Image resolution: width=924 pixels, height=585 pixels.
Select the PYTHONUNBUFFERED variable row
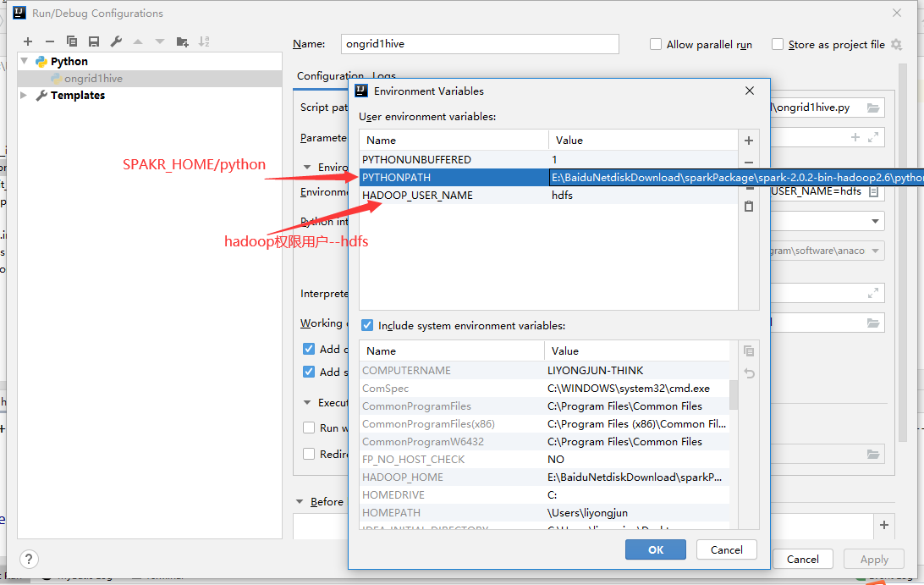(x=548, y=160)
